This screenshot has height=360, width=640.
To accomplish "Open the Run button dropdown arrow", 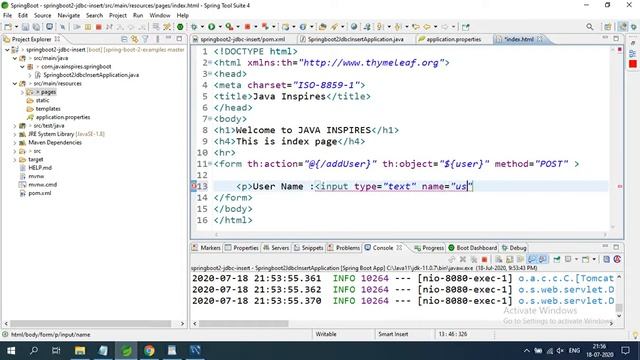I will 220,27.
